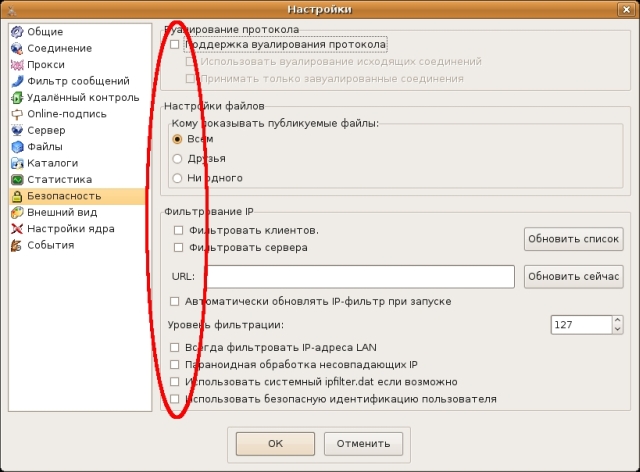Screen dimensions: 640x472
Task: Click the URL text field
Action: click(360, 276)
